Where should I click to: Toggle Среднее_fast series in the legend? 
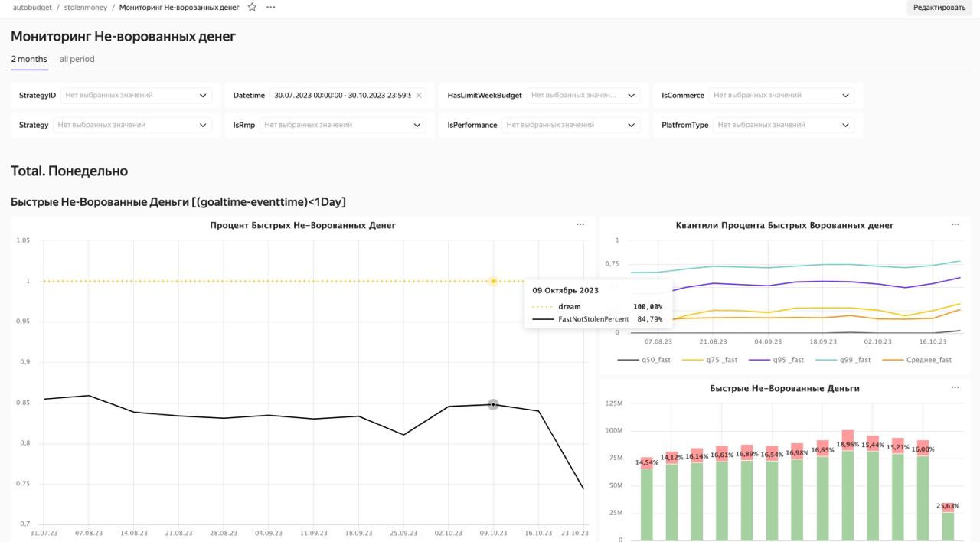[917, 360]
